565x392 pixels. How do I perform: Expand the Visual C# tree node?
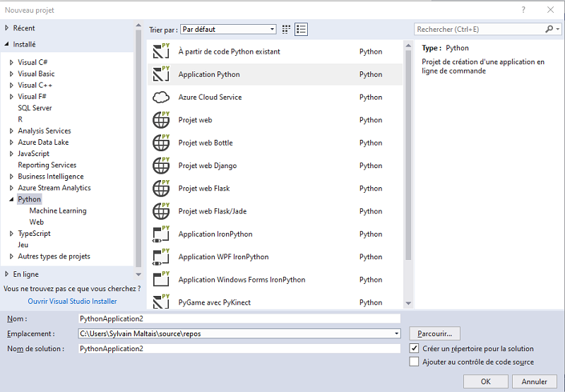click(x=11, y=63)
